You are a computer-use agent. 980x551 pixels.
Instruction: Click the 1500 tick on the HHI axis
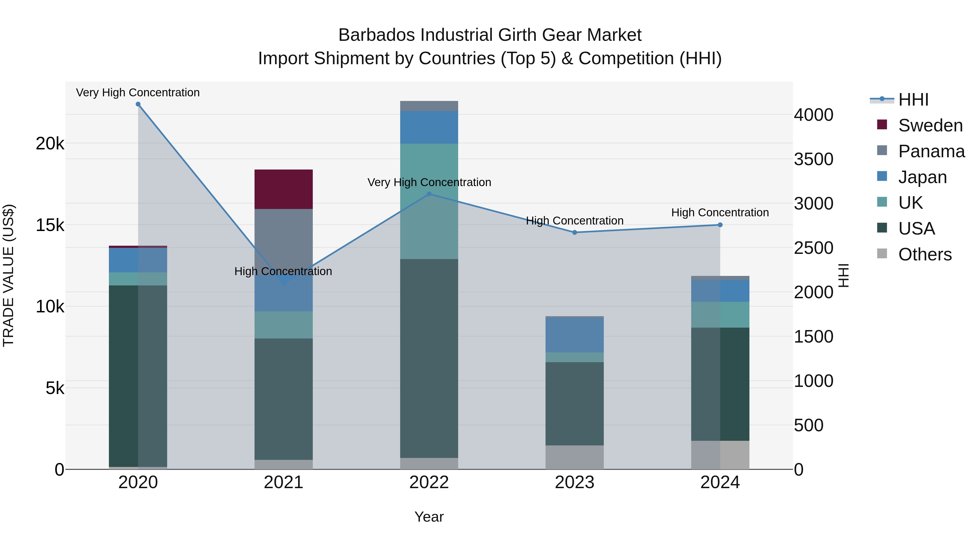click(x=814, y=337)
